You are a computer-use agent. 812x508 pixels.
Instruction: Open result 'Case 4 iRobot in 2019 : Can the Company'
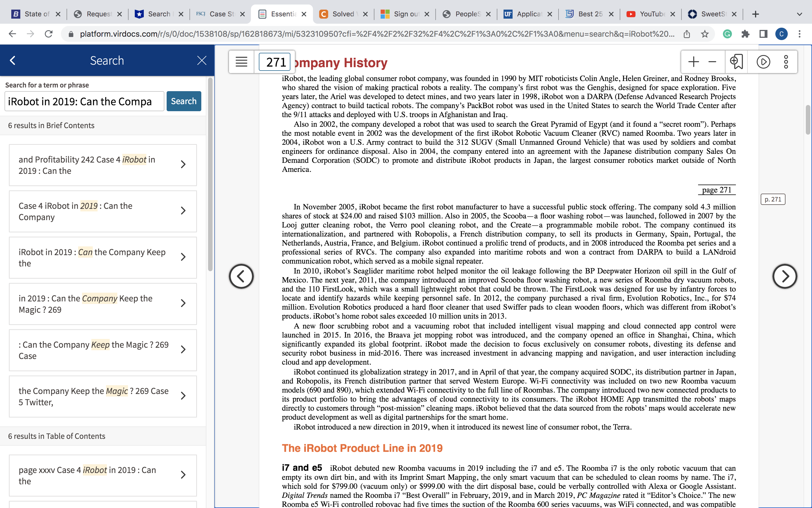pos(103,211)
